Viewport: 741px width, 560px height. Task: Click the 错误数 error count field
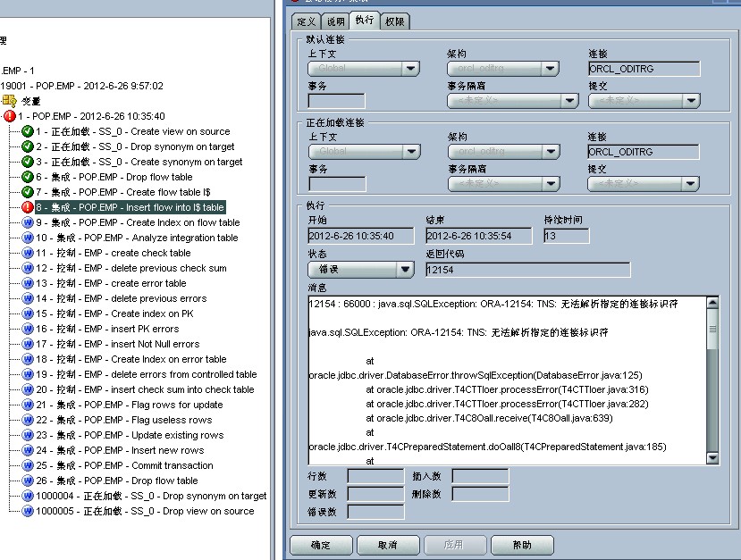[x=375, y=512]
